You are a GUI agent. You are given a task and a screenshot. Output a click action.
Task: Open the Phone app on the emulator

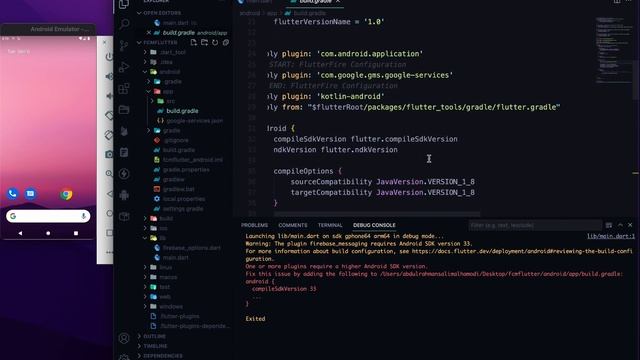[13, 194]
